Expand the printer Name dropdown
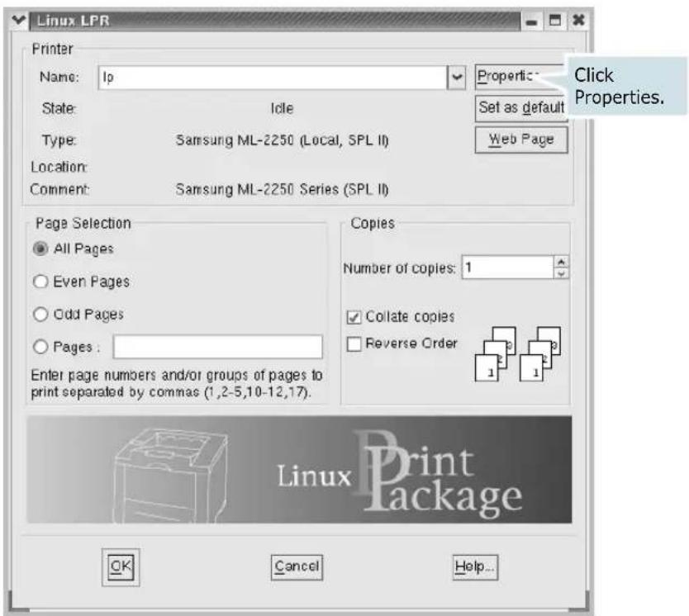 [457, 78]
